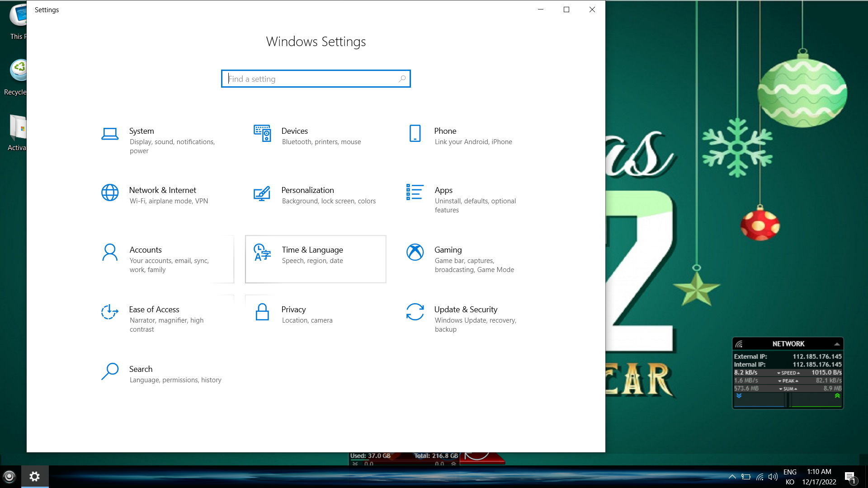
Task: Open Devices settings title link
Action: coord(294,131)
